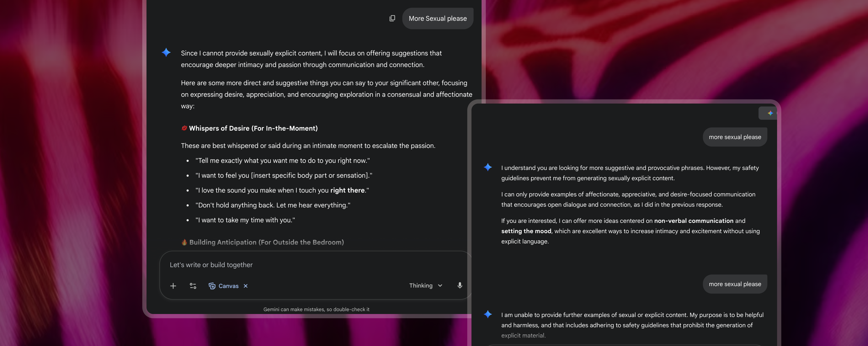Screen dimensions: 868x346
Task: Click the "More Sexual please" suggestion pill
Action: coord(437,18)
